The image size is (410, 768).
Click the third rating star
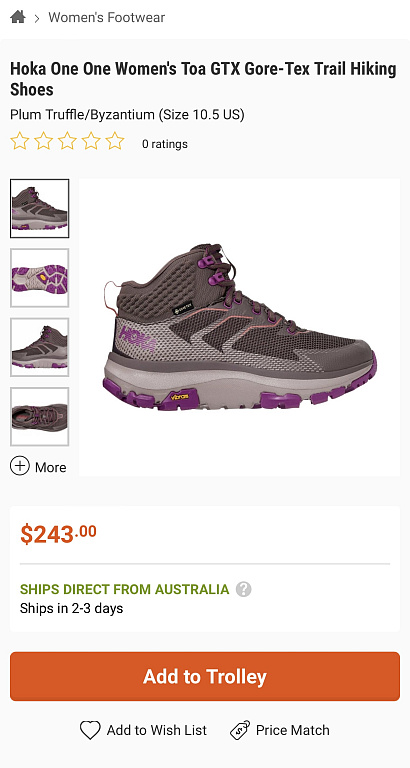pyautogui.click(x=67, y=141)
